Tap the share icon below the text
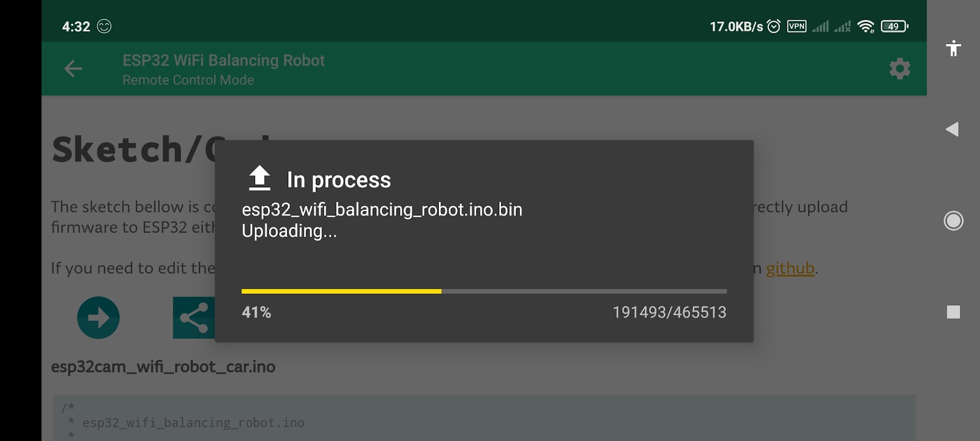 point(193,318)
